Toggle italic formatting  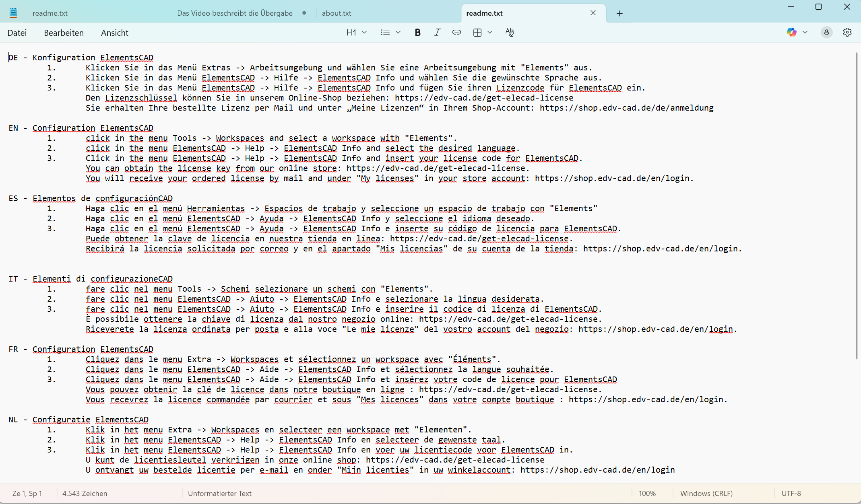[437, 33]
